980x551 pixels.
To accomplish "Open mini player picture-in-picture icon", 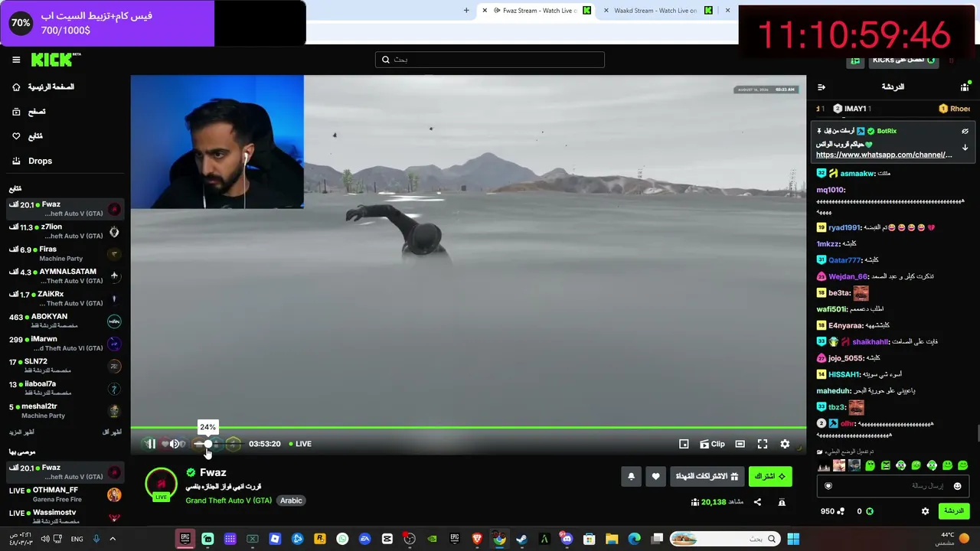I will tap(684, 444).
